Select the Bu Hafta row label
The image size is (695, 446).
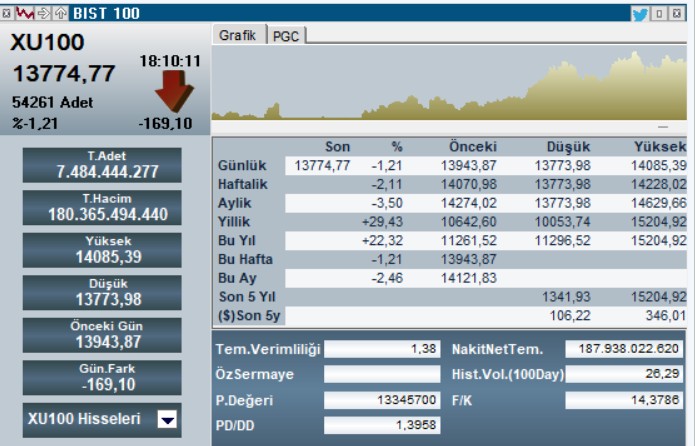(245, 259)
